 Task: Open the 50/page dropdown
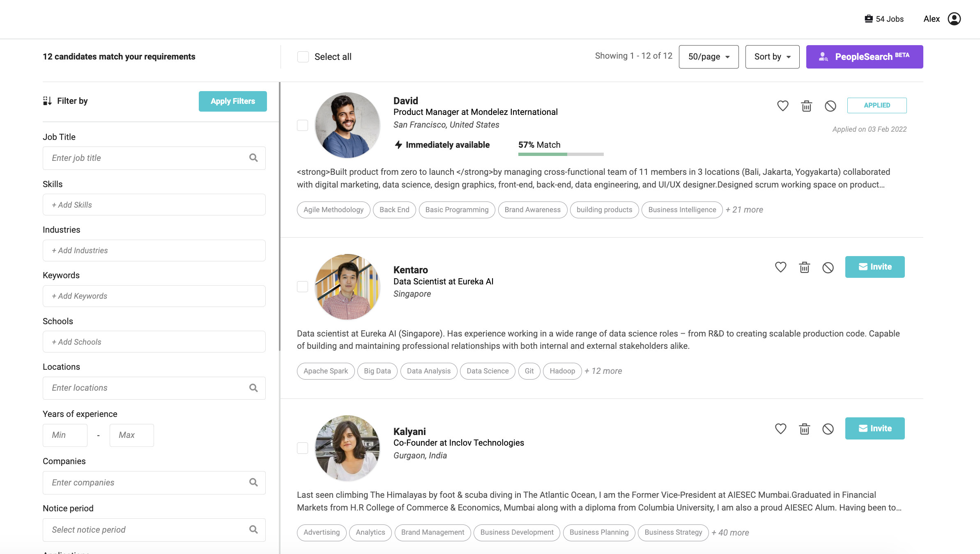click(x=709, y=57)
